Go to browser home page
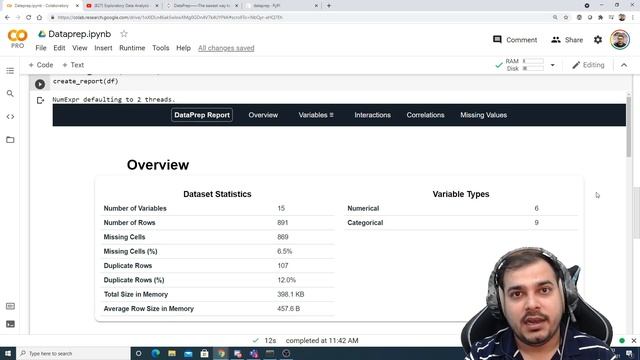The height and width of the screenshot is (360, 640). 39,18
